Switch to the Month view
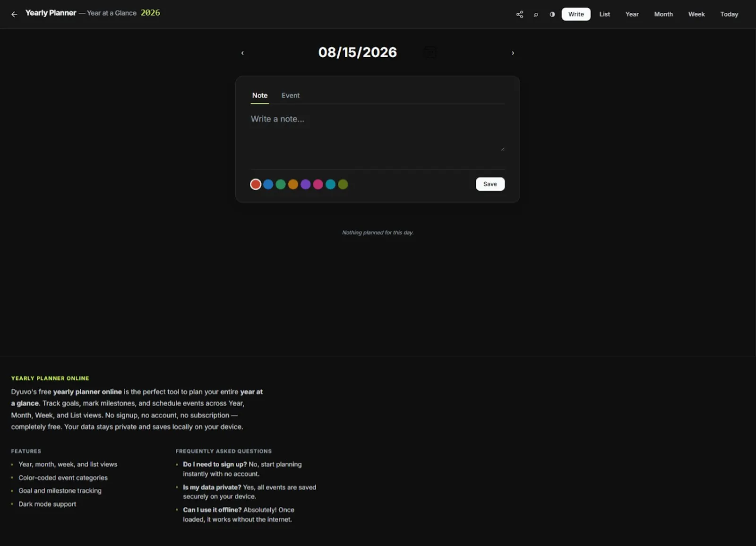The image size is (756, 546). point(663,14)
